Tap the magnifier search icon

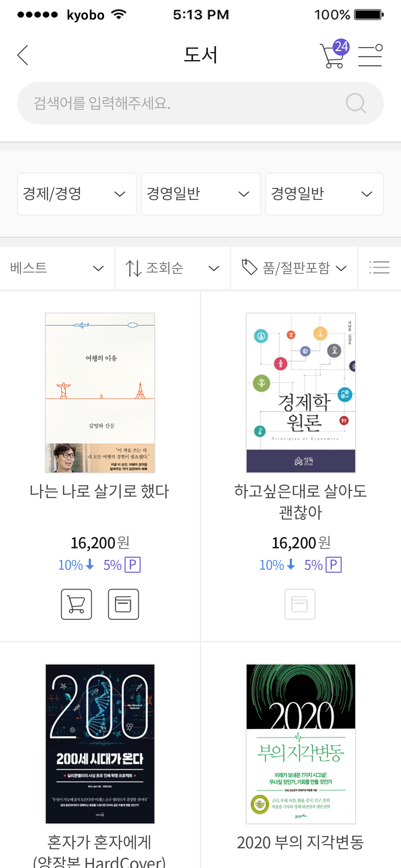tap(355, 103)
